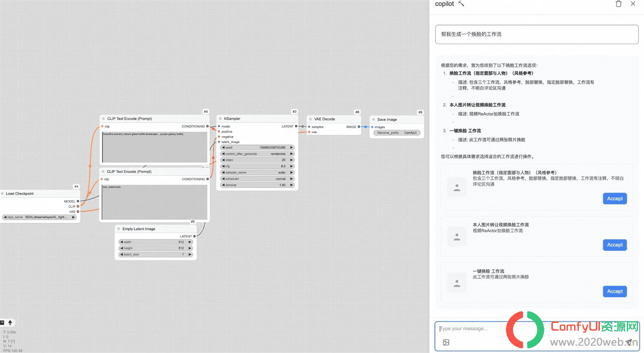The image size is (644, 353).
Task: Decrease the height value with left arrow
Action: (x=122, y=248)
